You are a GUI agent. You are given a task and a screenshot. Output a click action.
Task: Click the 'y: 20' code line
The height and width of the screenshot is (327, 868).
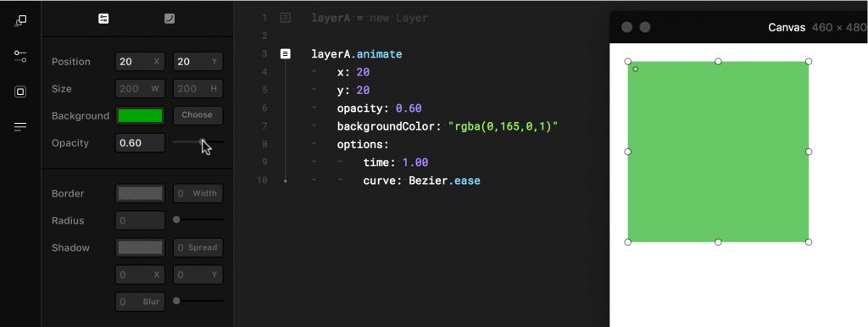353,90
